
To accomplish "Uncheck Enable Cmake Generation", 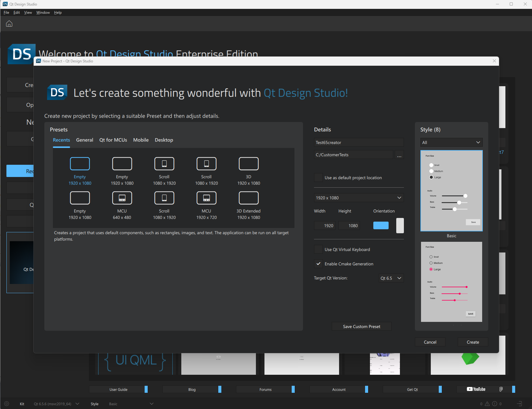I will click(x=318, y=264).
